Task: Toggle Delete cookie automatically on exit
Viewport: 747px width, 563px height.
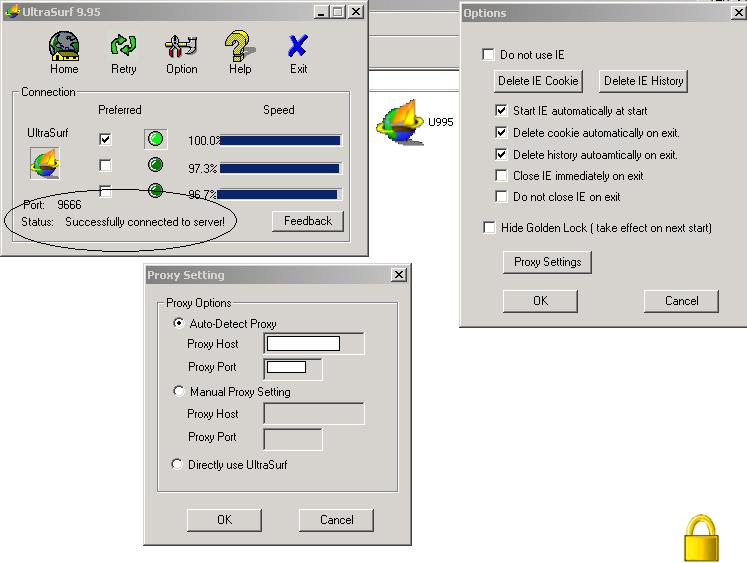Action: coord(501,132)
